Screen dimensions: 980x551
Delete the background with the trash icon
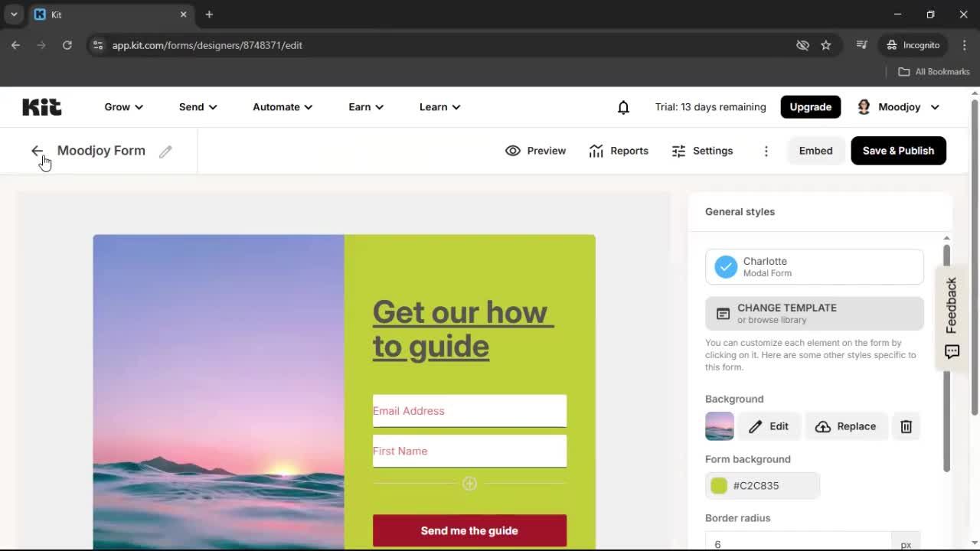click(x=906, y=426)
